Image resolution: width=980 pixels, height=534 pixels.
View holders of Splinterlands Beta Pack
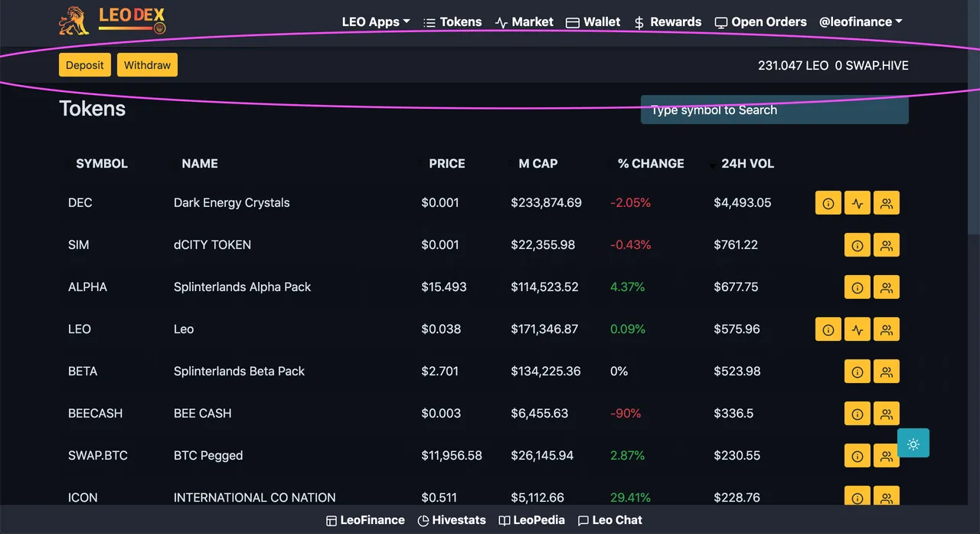click(887, 372)
